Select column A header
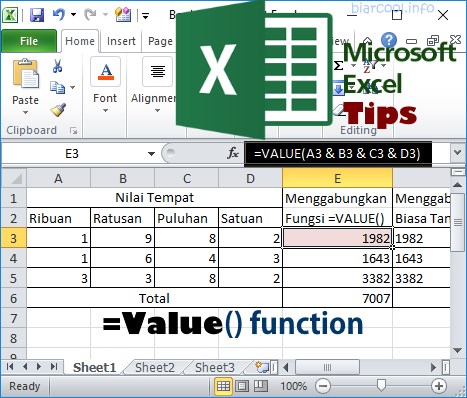 point(58,179)
